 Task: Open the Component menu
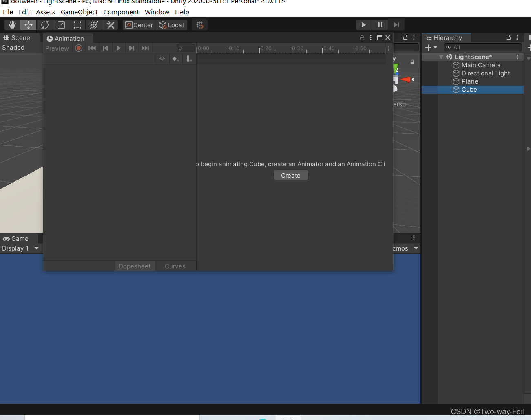pos(121,12)
